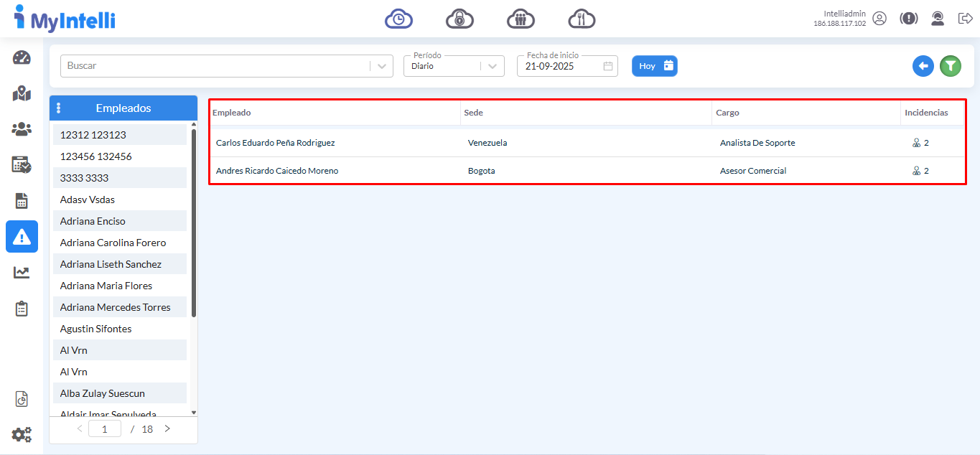Open the time clock cloud module
Screen dimensions: 980x455
pos(398,19)
